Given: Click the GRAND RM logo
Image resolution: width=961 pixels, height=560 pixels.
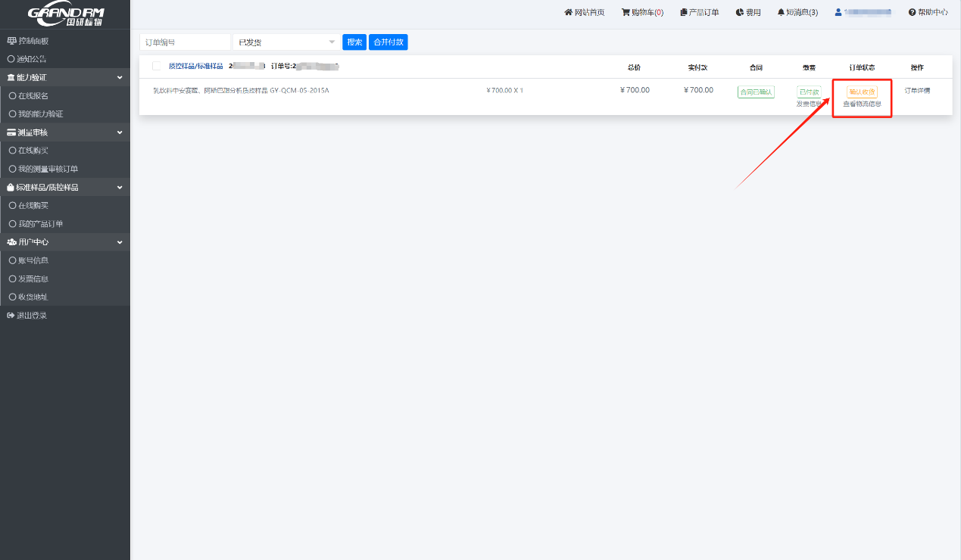Looking at the screenshot, I should (x=65, y=16).
